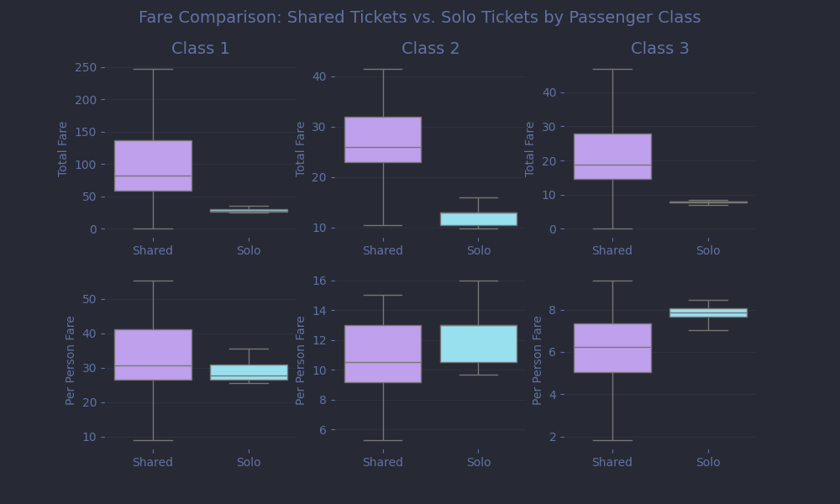Click the purple Shared box in Class 2 Total Fare
840x504 pixels.
(x=383, y=139)
